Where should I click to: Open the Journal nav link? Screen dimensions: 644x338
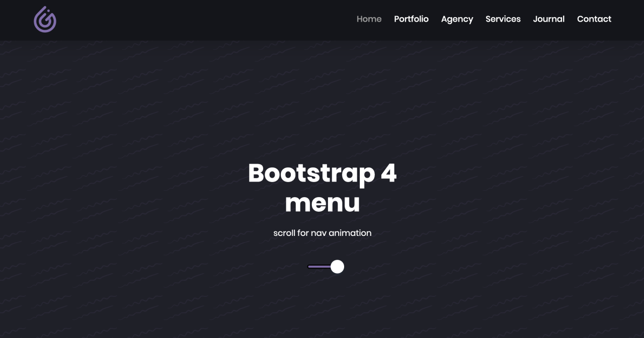(x=548, y=19)
